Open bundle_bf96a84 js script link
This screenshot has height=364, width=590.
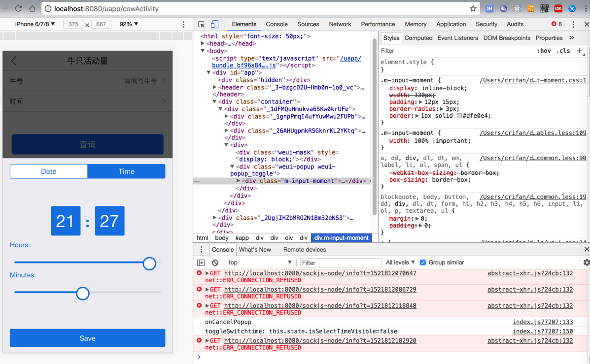(244, 66)
